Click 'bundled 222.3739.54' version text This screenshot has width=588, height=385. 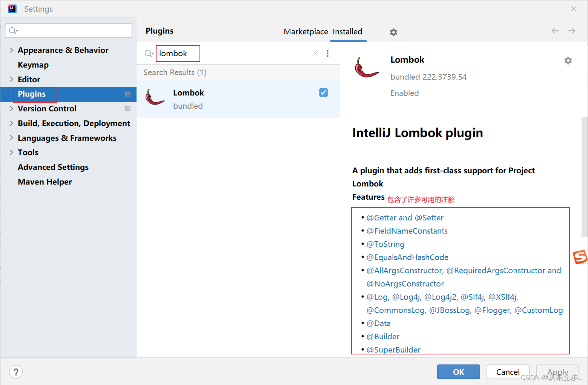(x=428, y=77)
